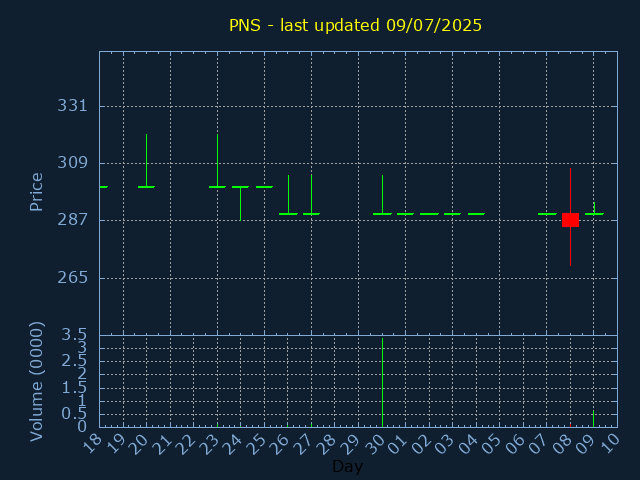640x480 pixels.
Task: Click the 3.5 volume tick label
Action: coord(74,335)
